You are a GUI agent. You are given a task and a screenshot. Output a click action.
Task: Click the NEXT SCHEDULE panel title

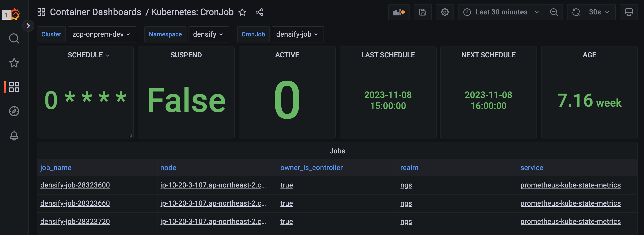click(489, 55)
